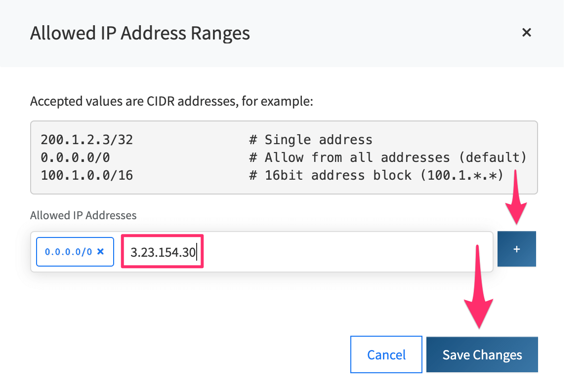Click the 200.1.2.3/32 example address
Image resolution: width=584 pixels, height=392 pixels.
87,140
